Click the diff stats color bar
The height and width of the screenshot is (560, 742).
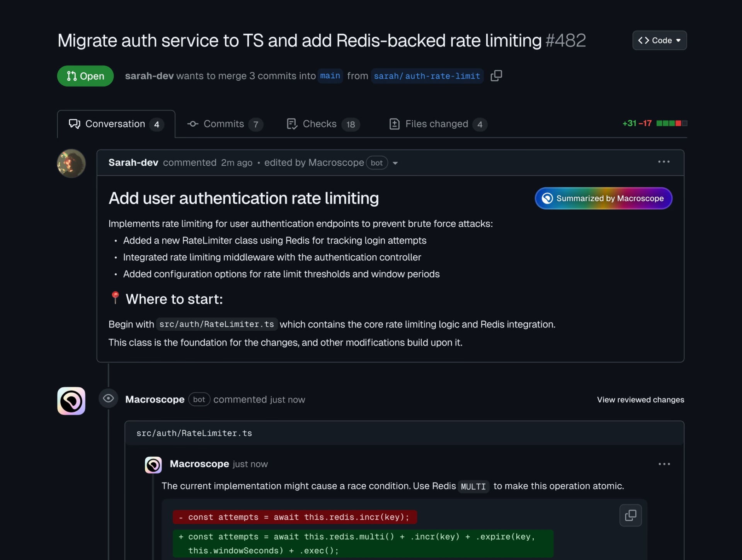[x=672, y=123]
